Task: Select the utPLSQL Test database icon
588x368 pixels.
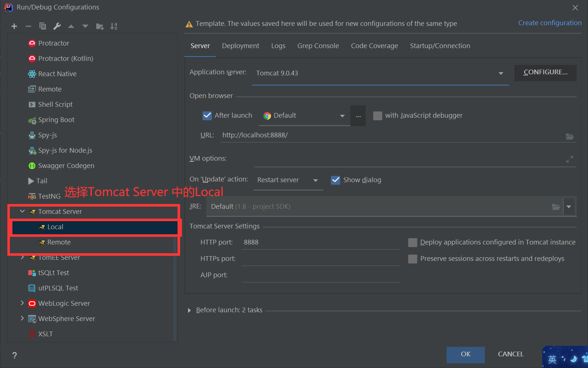Action: tap(32, 288)
